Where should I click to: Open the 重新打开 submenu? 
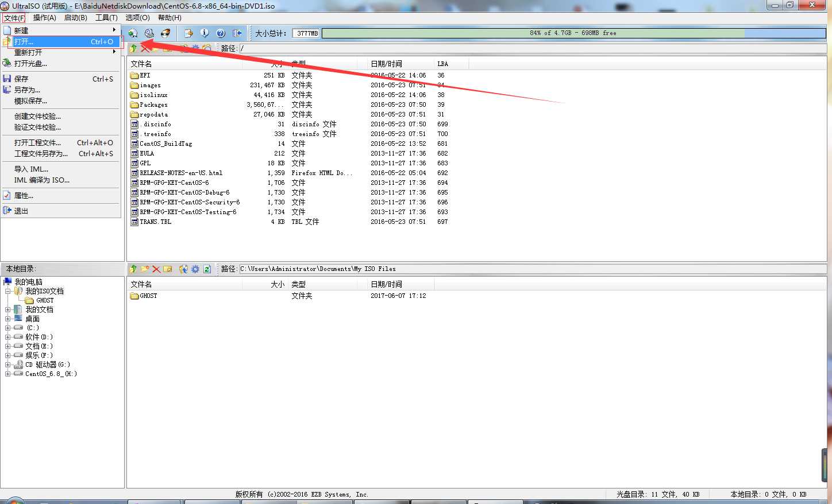coord(61,52)
